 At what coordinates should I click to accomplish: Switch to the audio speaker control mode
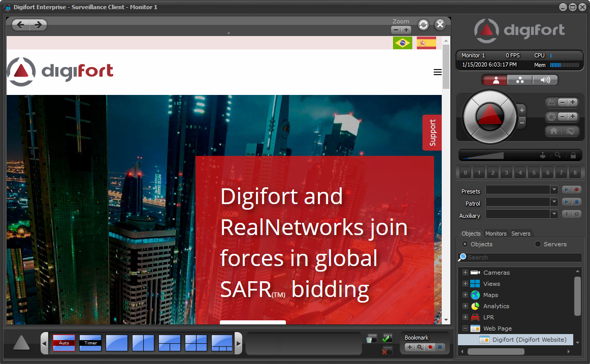(545, 80)
